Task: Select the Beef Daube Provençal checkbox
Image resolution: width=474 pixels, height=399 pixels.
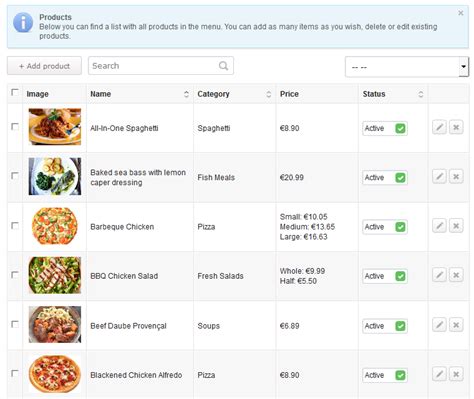Action: [x=15, y=324]
